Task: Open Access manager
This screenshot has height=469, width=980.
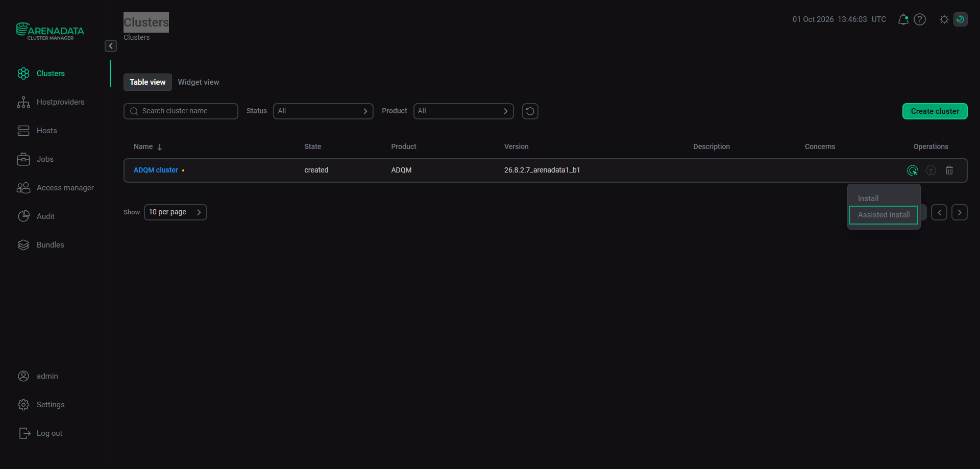Action: click(x=55, y=188)
